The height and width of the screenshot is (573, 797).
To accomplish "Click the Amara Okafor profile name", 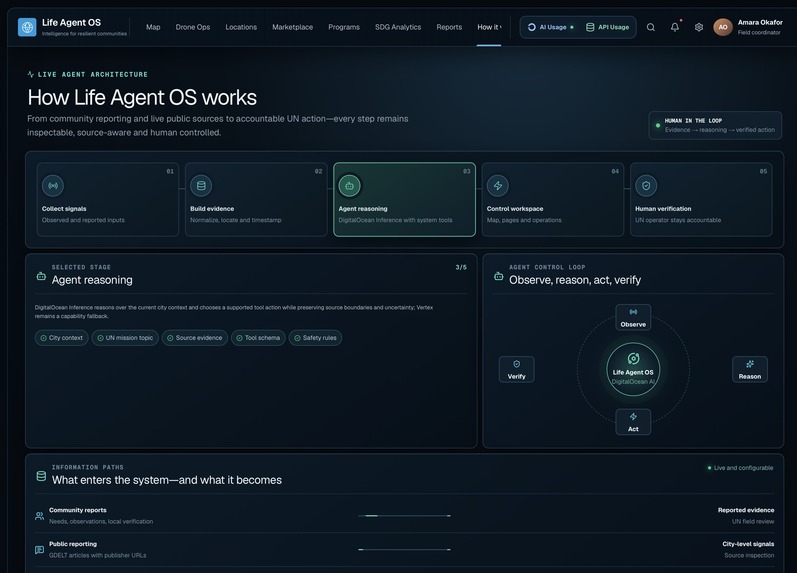I will [x=760, y=22].
